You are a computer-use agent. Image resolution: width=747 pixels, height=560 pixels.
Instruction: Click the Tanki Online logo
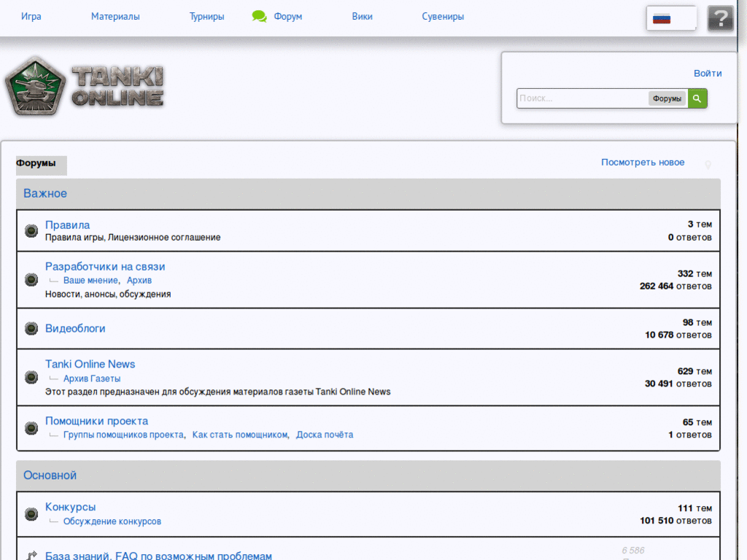pos(85,86)
